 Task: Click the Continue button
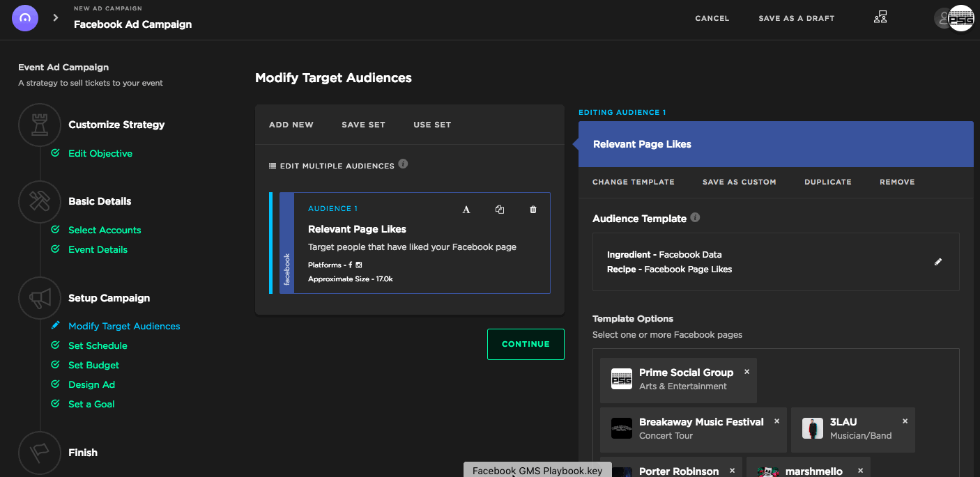(526, 344)
